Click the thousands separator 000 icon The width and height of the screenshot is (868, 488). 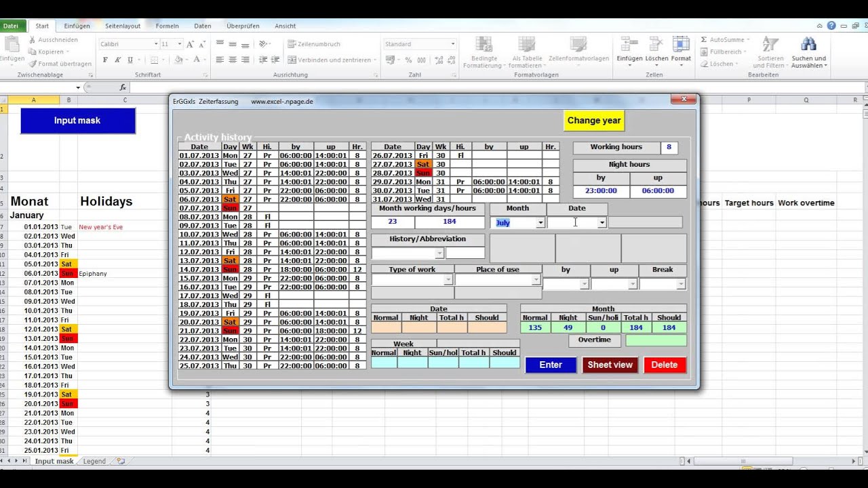421,60
